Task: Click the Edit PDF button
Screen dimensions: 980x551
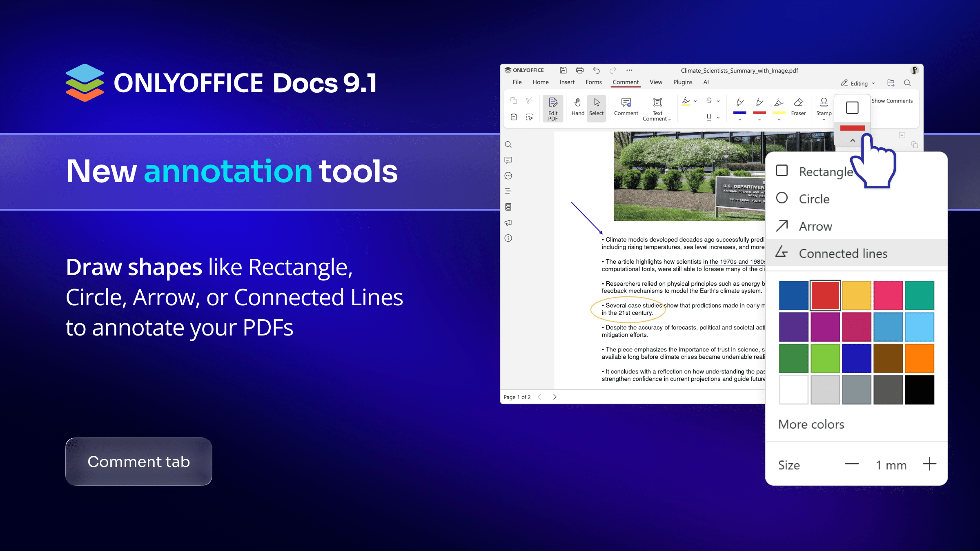Action: pyautogui.click(x=553, y=108)
